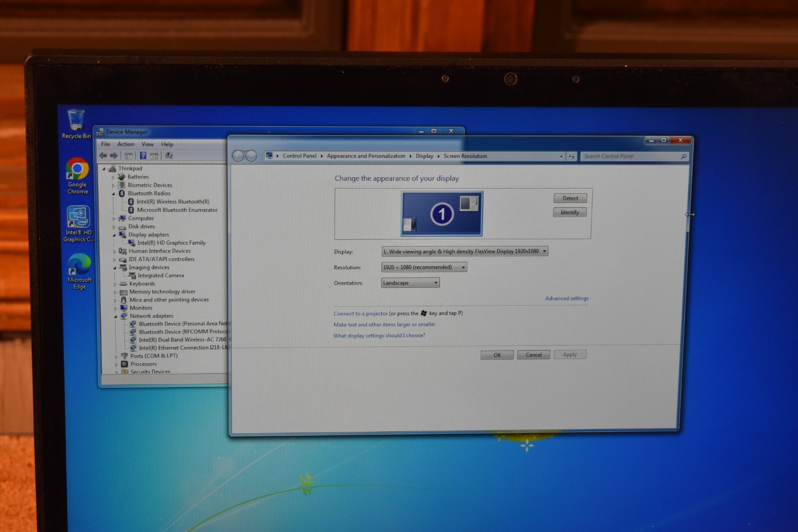798x532 pixels.
Task: Click the Forward button in Control Panel window
Action: 251,156
